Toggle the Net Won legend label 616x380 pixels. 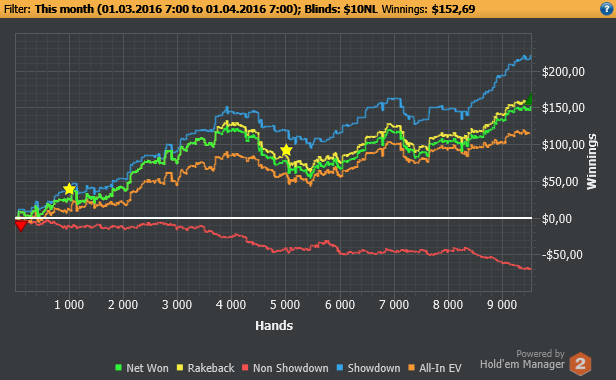pyautogui.click(x=147, y=368)
